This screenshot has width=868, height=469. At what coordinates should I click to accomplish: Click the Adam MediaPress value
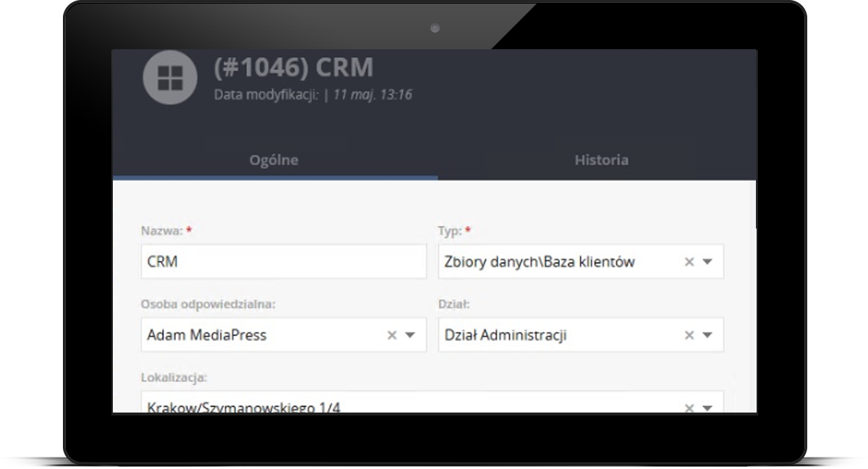207,335
